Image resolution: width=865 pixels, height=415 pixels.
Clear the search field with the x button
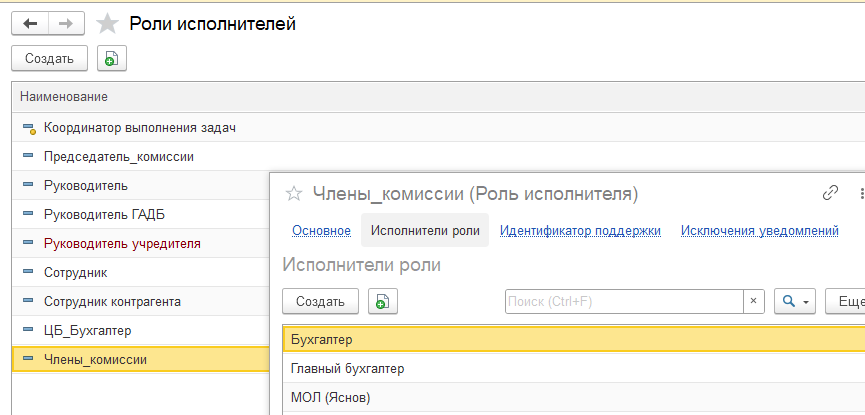click(754, 301)
